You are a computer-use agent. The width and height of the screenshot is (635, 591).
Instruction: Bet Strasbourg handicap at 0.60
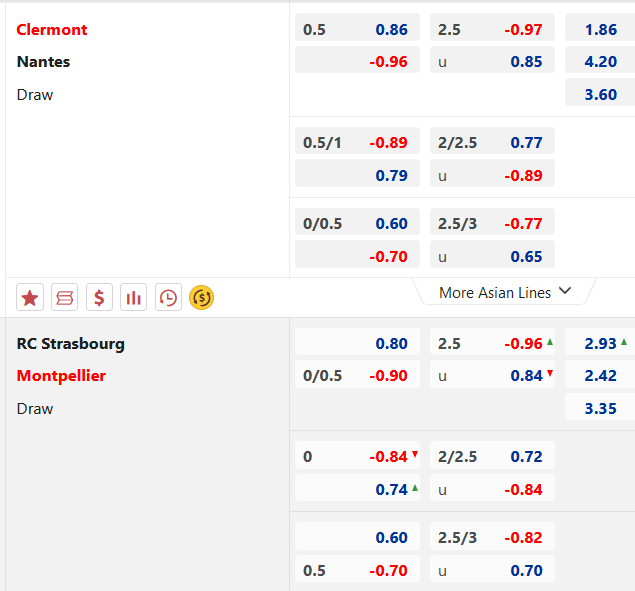[x=357, y=536]
